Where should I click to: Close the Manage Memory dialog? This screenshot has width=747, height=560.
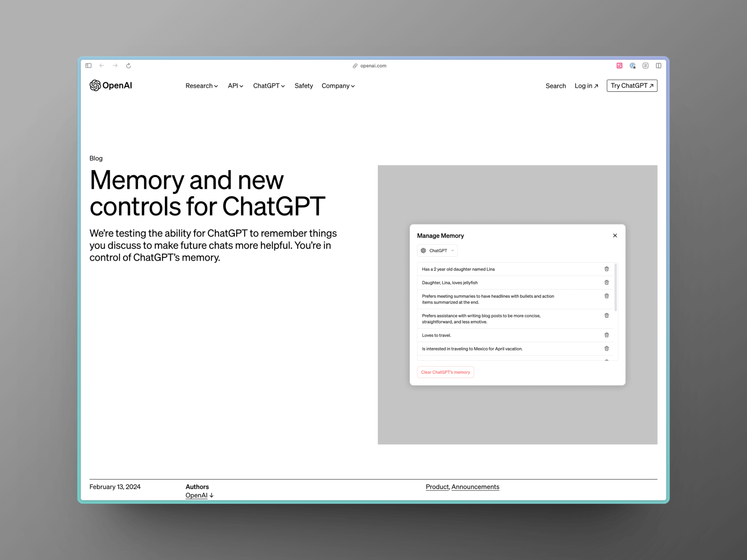[x=615, y=236]
